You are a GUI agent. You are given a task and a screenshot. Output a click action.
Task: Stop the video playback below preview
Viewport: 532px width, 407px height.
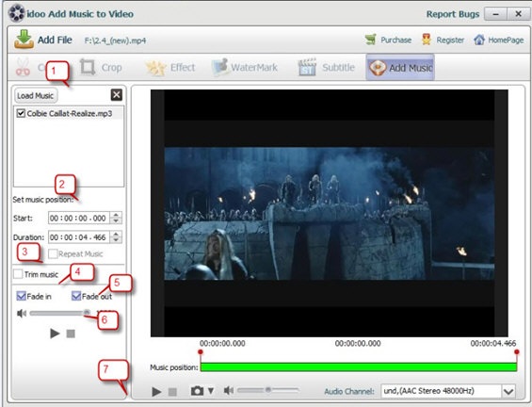click(172, 392)
